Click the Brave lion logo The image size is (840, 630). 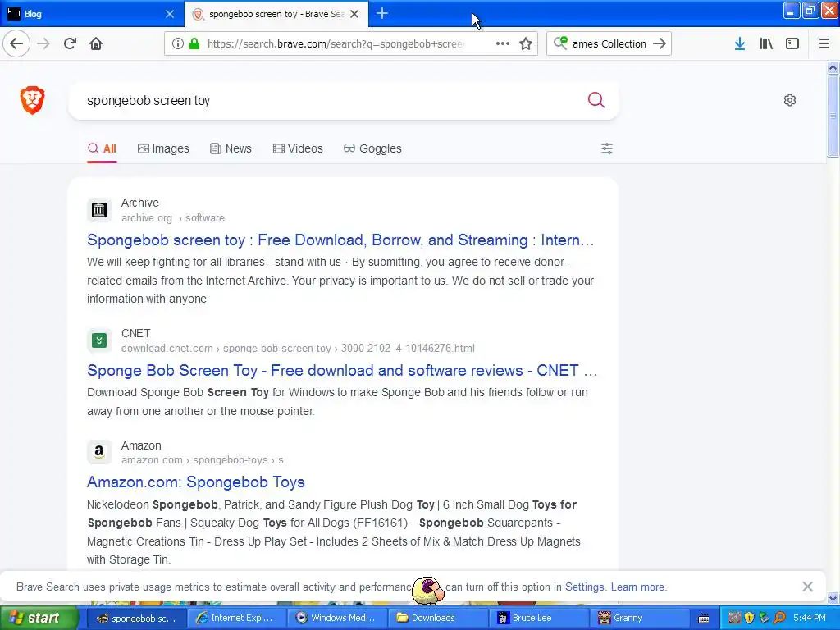tap(32, 99)
